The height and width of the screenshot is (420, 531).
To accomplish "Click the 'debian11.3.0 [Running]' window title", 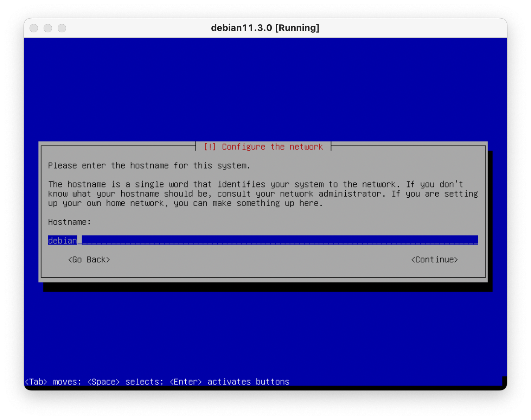I will click(265, 28).
